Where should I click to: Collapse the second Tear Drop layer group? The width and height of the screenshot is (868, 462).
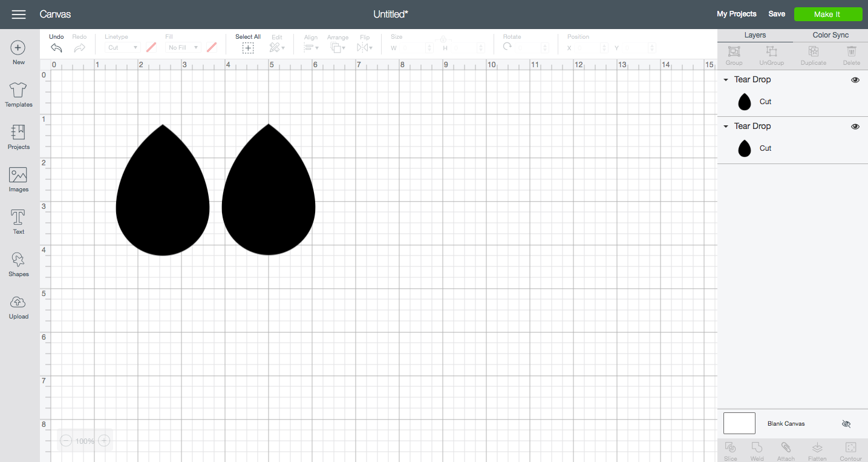[x=726, y=127]
